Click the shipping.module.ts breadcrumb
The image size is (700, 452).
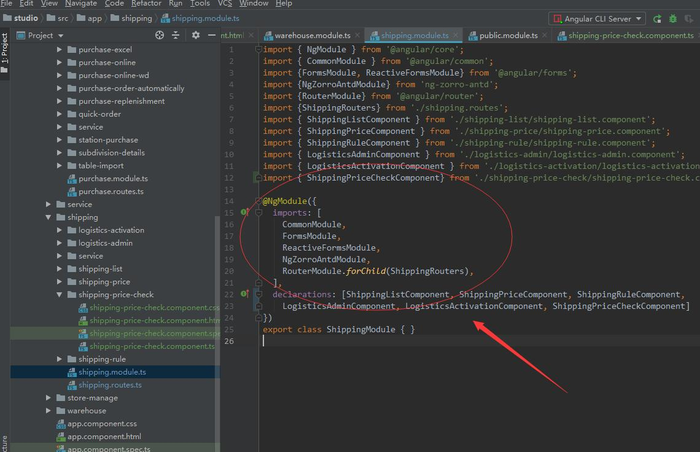[200, 18]
